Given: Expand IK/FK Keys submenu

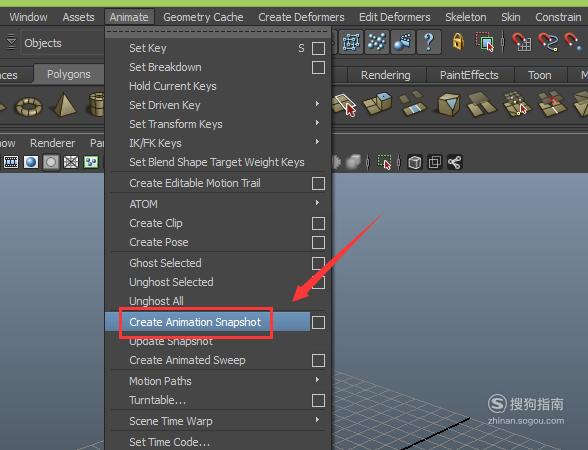Looking at the screenshot, I should coord(317,141).
